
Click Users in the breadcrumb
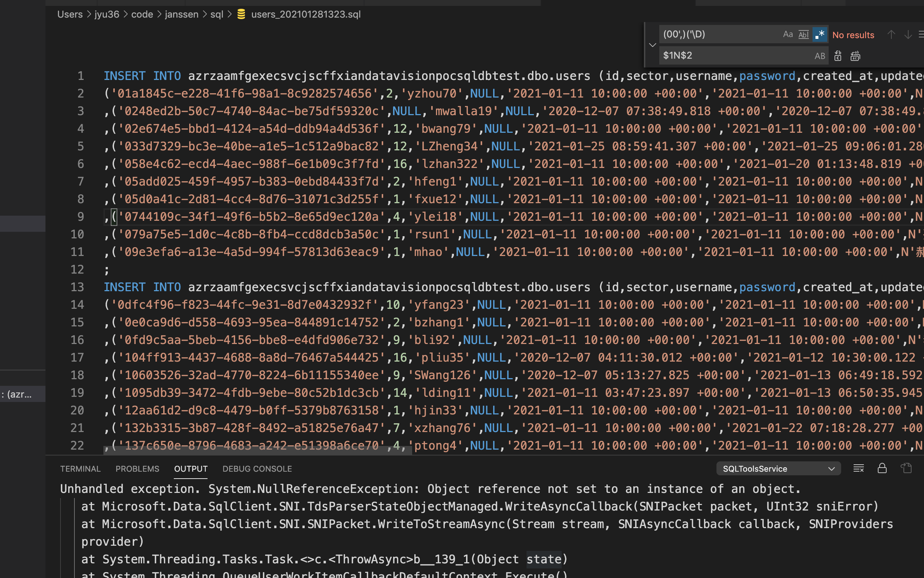[x=70, y=14]
